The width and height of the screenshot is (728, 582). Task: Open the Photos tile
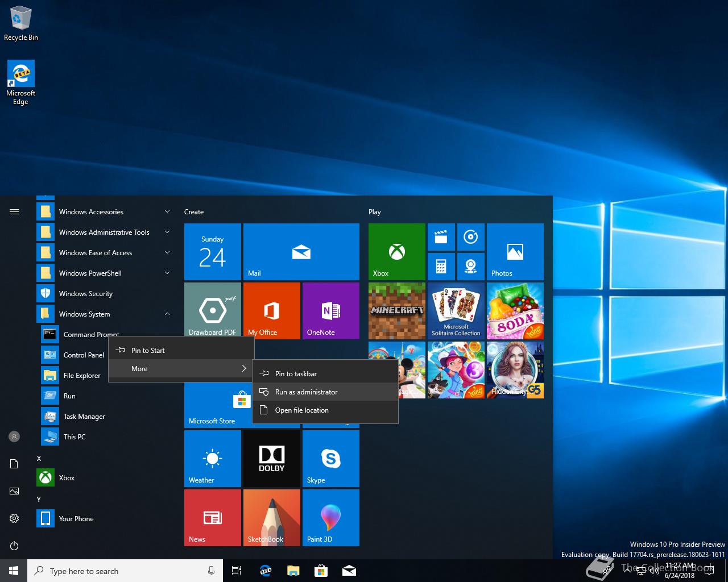515,252
